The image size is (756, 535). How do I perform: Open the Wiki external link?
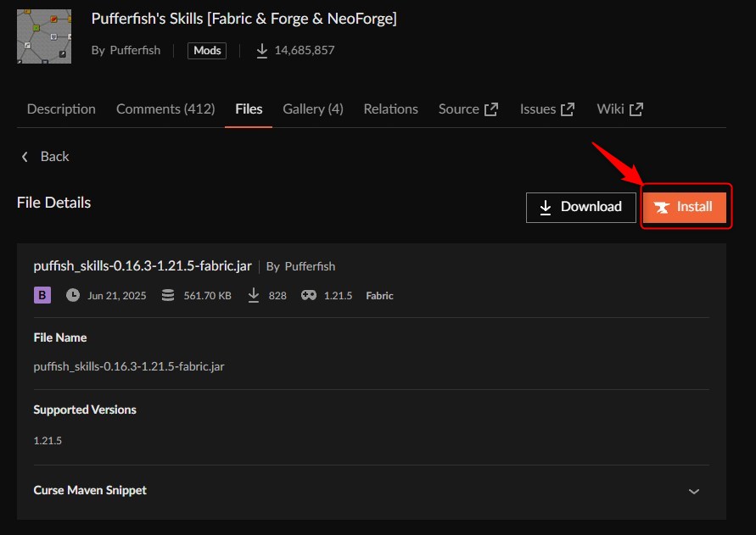(620, 109)
